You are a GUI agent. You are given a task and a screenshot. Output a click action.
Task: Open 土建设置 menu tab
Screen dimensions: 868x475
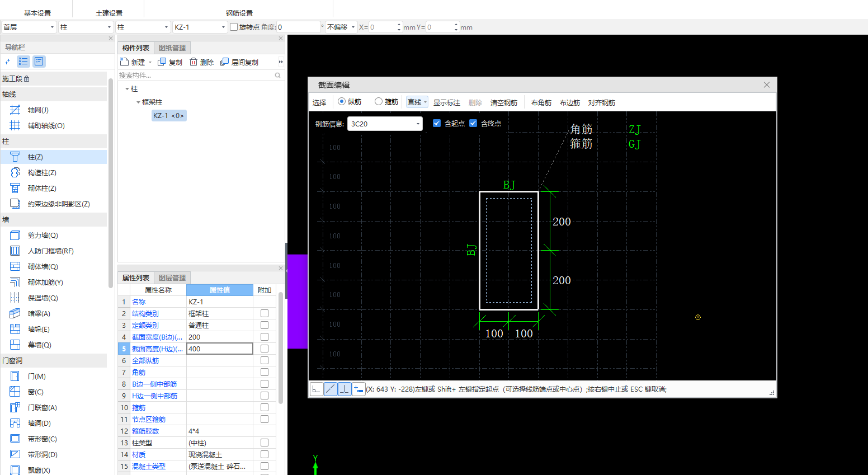109,13
